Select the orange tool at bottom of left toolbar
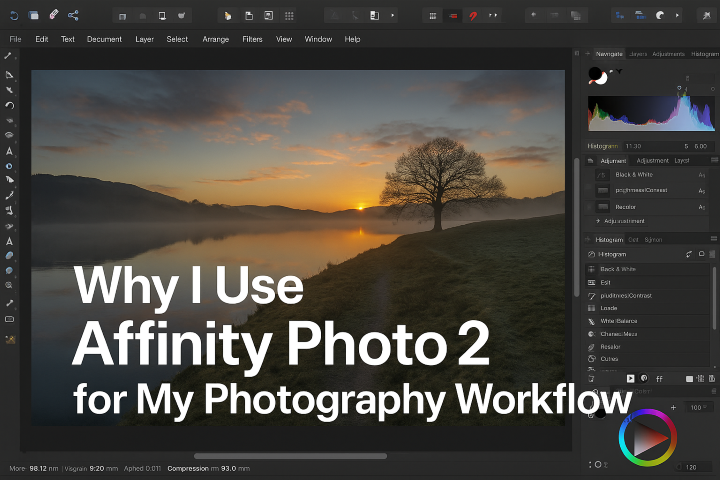The image size is (720, 480). [x=10, y=340]
